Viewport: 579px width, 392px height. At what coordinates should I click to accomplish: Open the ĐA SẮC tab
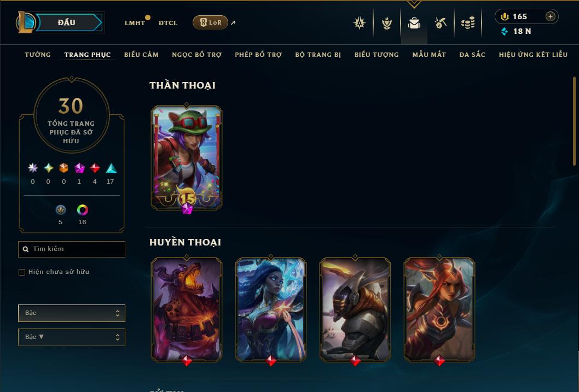472,55
